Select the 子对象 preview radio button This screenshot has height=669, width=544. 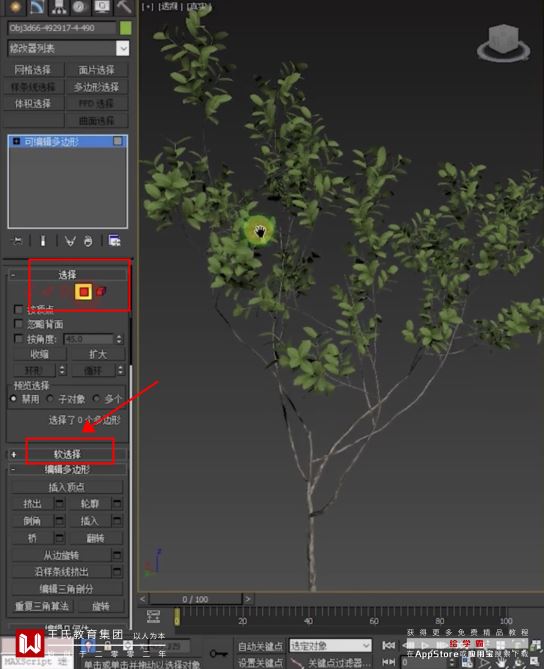[x=50, y=398]
